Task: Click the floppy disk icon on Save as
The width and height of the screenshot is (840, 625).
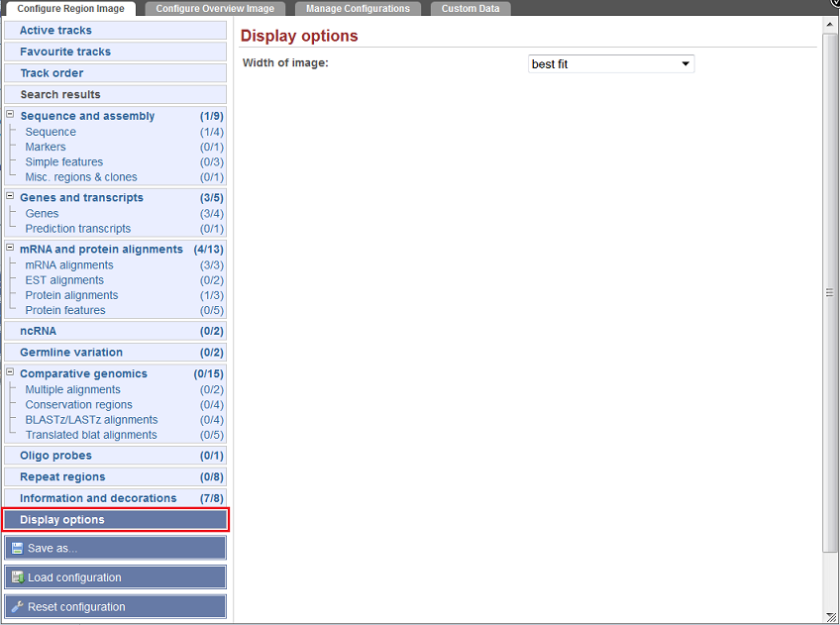Action: (x=17, y=548)
